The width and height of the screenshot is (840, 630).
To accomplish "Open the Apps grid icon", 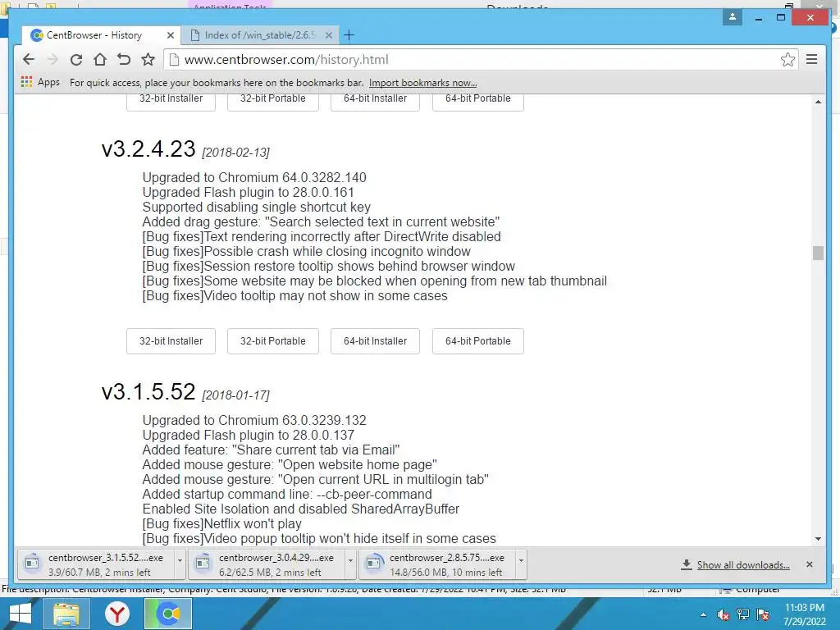I will coord(26,82).
